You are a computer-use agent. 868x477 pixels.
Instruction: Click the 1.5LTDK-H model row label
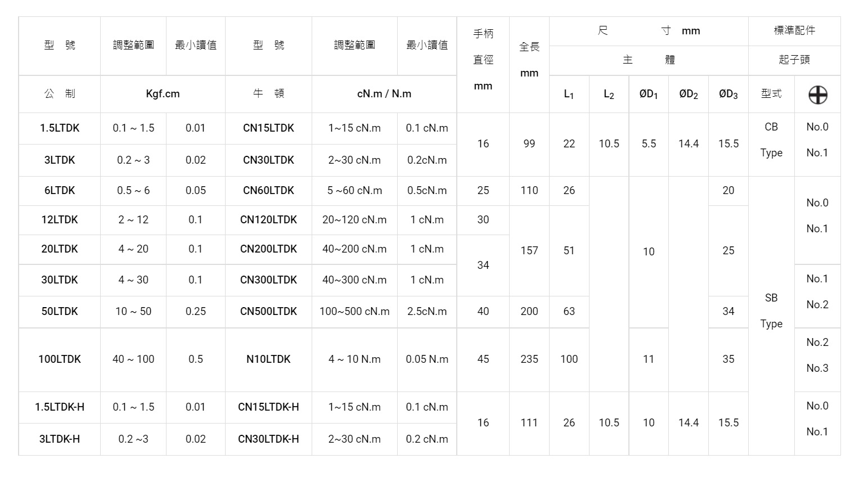pyautogui.click(x=60, y=407)
